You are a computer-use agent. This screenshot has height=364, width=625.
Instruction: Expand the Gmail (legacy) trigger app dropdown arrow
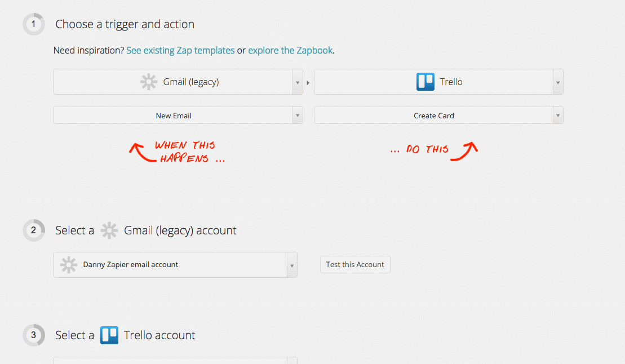(298, 82)
